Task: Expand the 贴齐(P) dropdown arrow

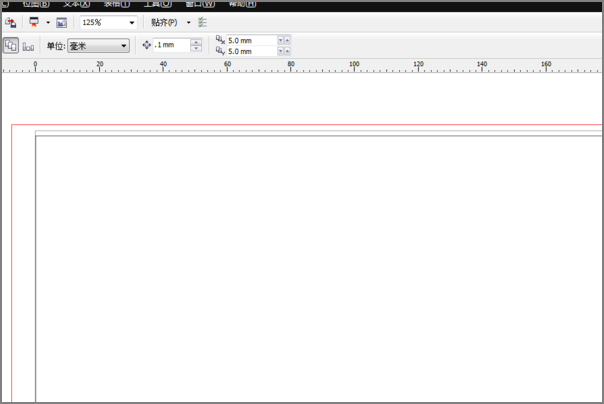Action: (189, 23)
